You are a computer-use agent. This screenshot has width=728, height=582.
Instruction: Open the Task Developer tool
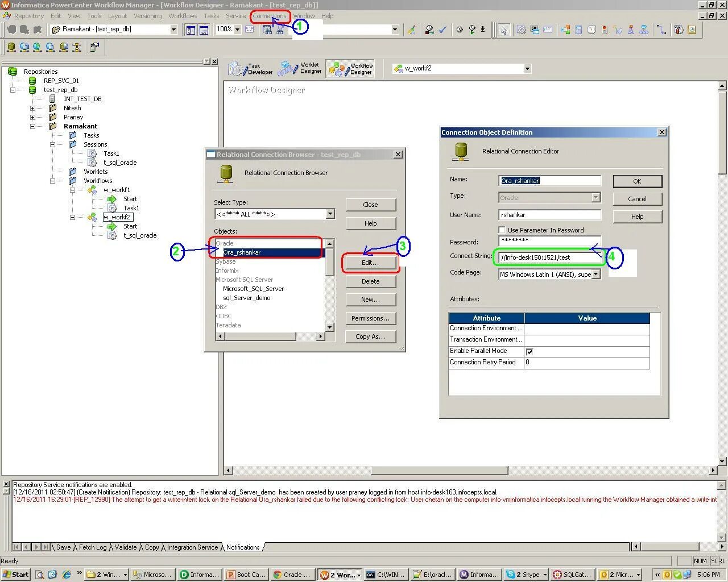tap(250, 68)
